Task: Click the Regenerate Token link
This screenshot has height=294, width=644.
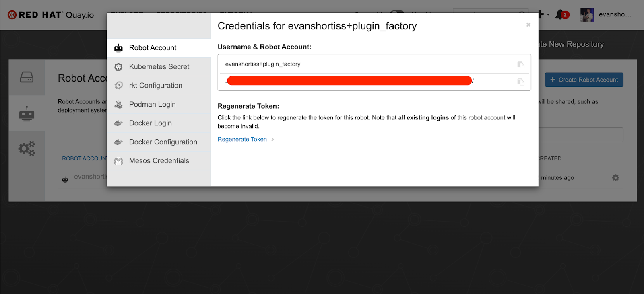Action: coord(242,139)
